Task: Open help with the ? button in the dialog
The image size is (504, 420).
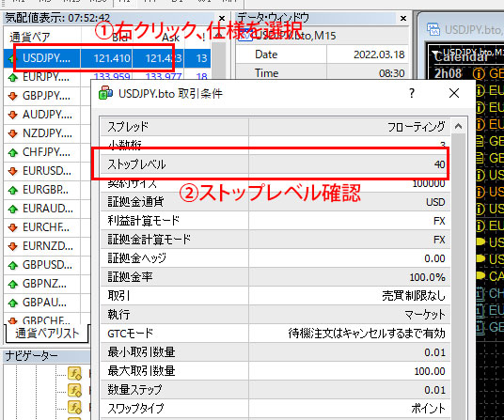Action: pyautogui.click(x=412, y=93)
